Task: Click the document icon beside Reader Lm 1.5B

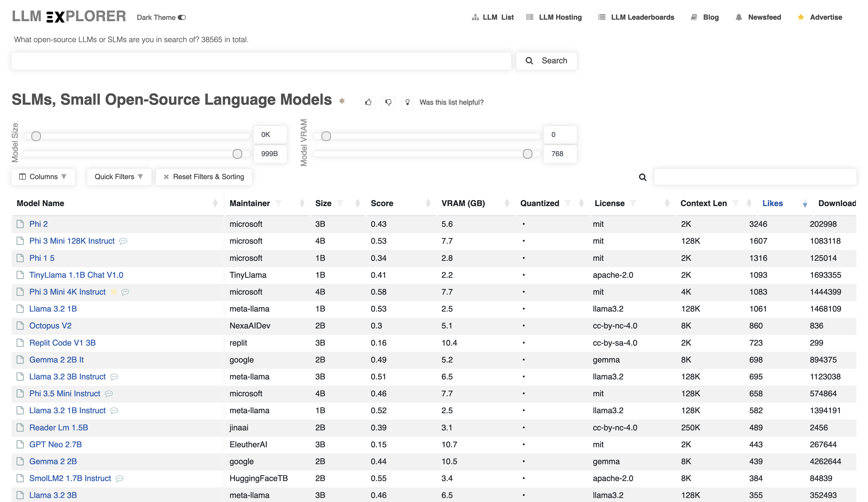Action: pos(20,427)
